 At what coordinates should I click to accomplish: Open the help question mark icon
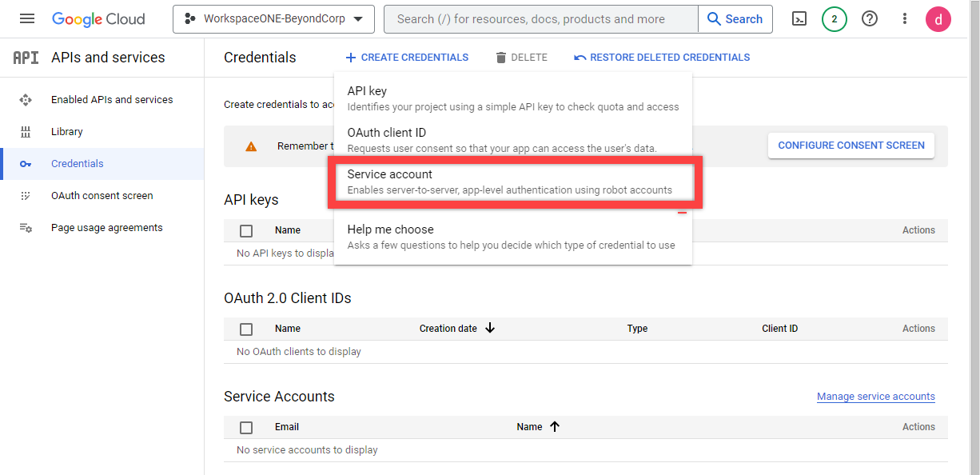[x=870, y=19]
